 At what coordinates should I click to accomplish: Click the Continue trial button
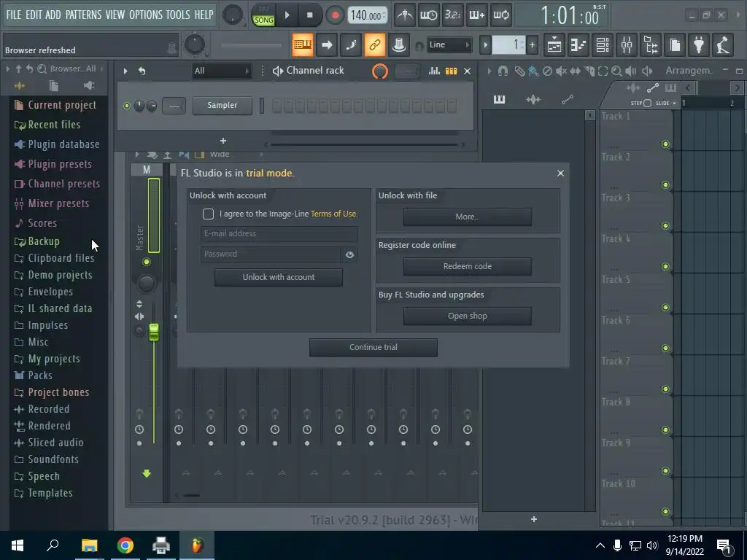coord(373,347)
